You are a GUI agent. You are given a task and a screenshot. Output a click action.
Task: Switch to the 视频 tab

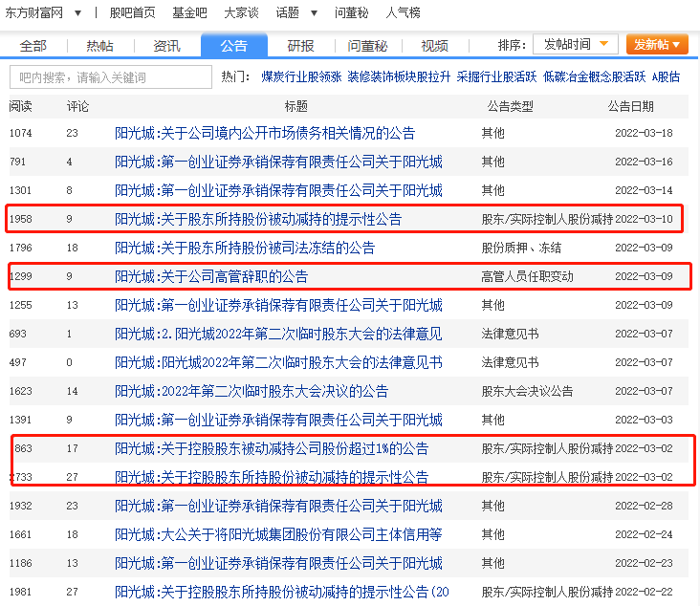click(435, 46)
